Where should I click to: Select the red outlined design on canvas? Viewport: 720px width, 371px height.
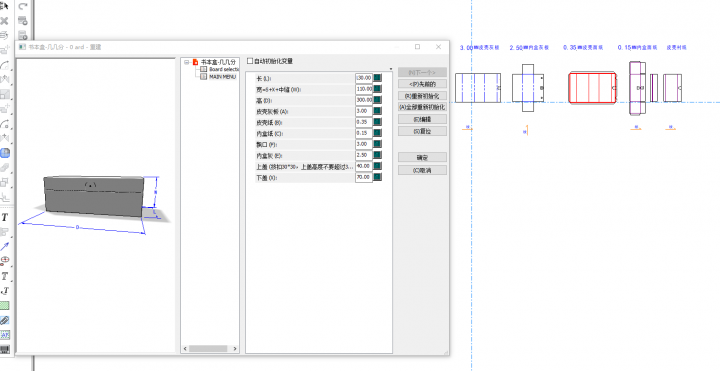(x=592, y=88)
